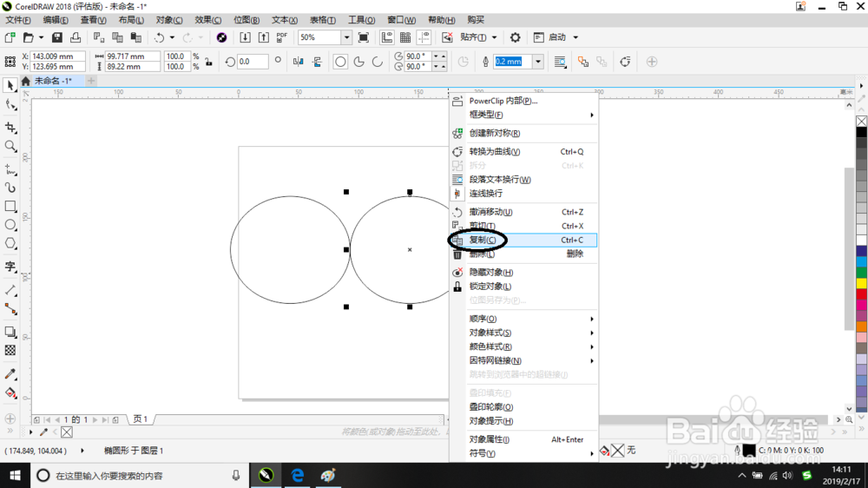Screen dimensions: 868x488
Task: Click the add new document tab button
Action: point(91,81)
